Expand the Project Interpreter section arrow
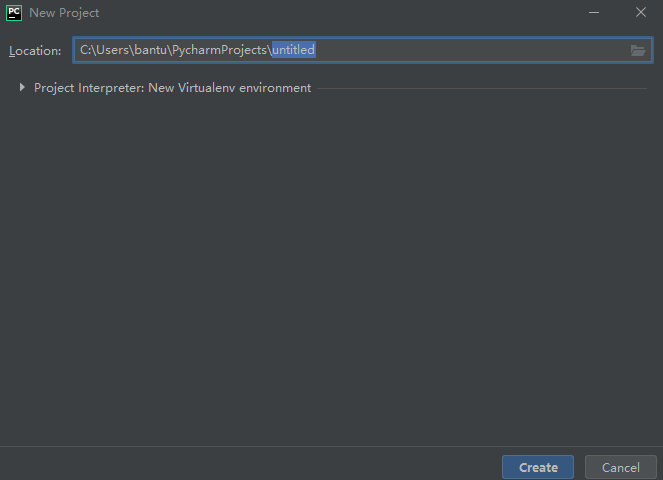Screen dimensions: 663x480 (22, 88)
